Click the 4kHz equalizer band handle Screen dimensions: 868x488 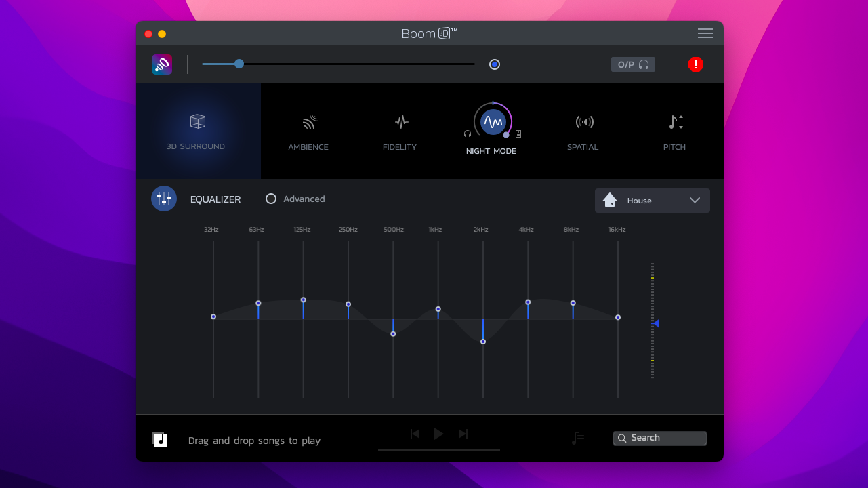[x=528, y=302]
